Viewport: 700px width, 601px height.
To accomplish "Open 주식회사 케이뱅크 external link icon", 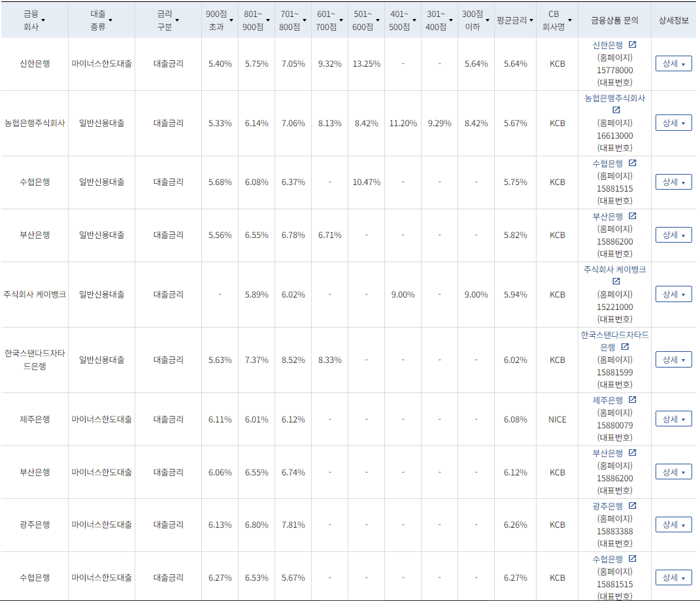I will click(x=616, y=282).
